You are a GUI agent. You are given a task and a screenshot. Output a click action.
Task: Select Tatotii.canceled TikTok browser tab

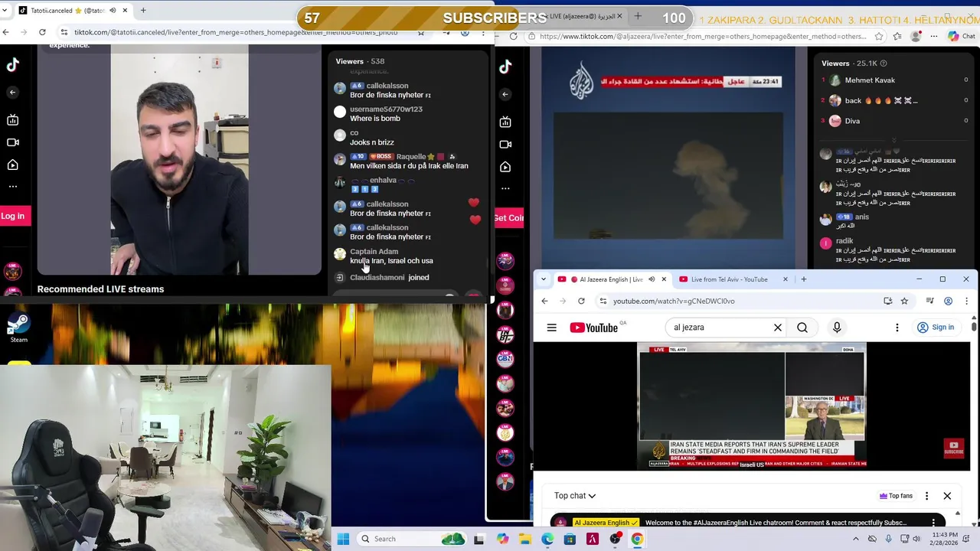73,11
